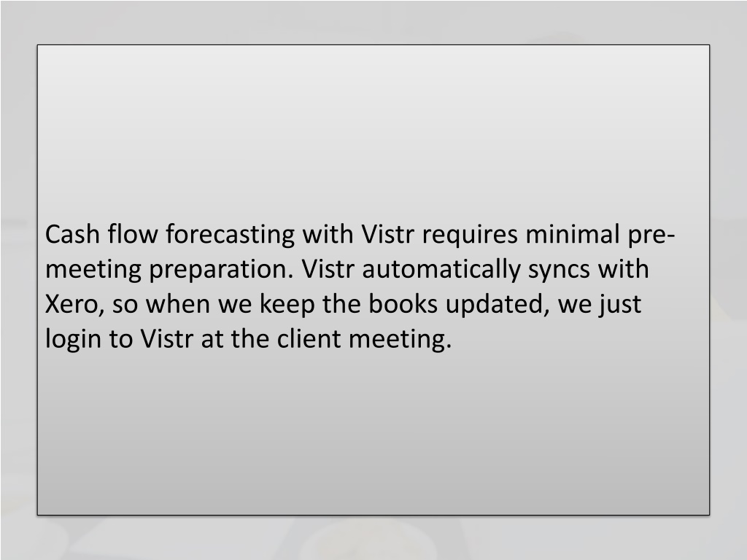Click the word "Cash" starting the paragraph
This screenshot has width=747, height=560.
(x=72, y=234)
